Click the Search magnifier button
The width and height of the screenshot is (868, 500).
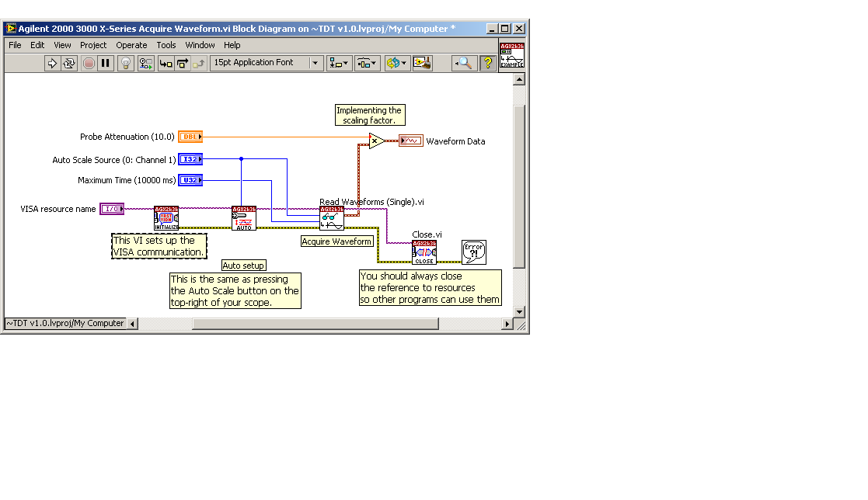463,64
